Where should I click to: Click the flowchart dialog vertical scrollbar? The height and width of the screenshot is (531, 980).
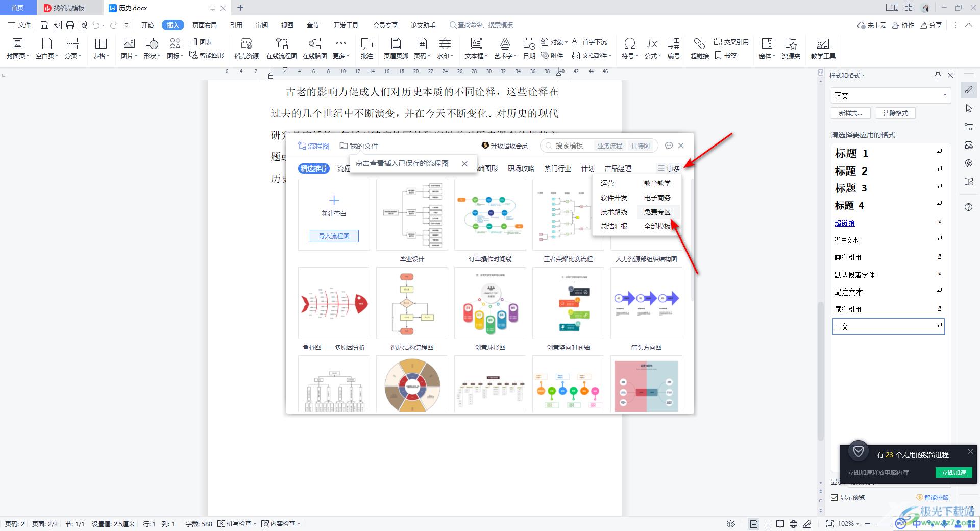click(x=692, y=240)
